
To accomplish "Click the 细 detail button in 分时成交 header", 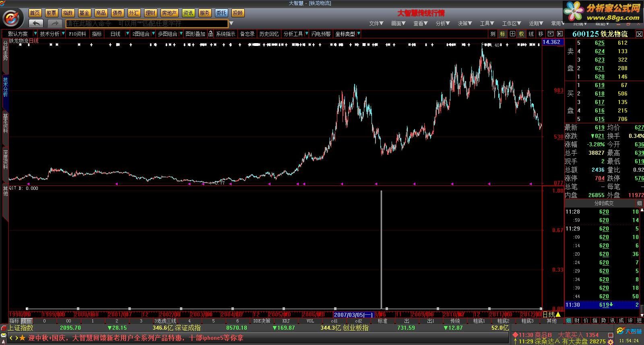I will point(639,204).
